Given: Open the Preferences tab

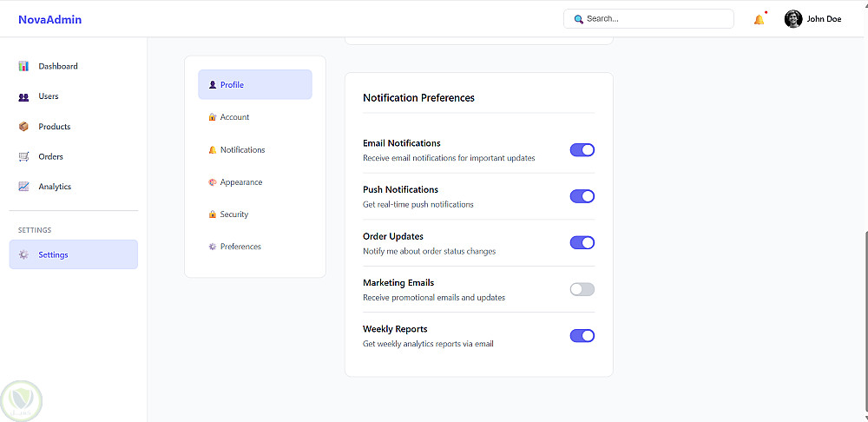Looking at the screenshot, I should pos(240,247).
